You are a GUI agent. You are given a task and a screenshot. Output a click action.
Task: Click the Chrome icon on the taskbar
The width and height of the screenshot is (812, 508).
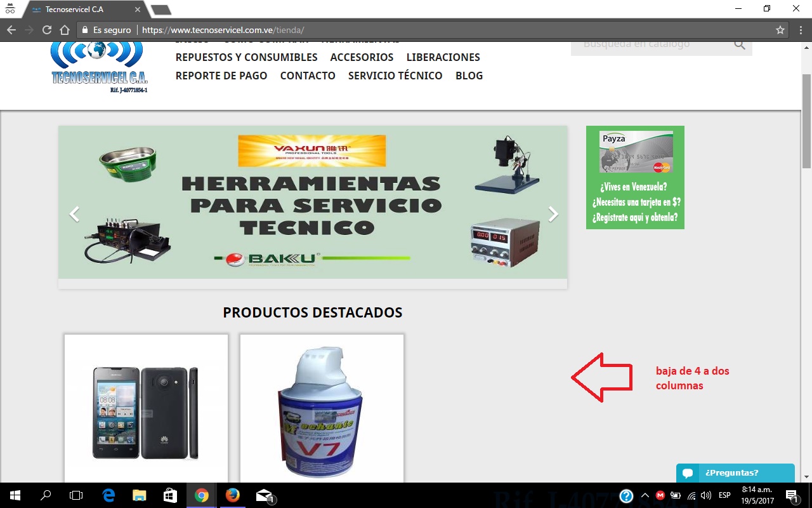point(202,496)
